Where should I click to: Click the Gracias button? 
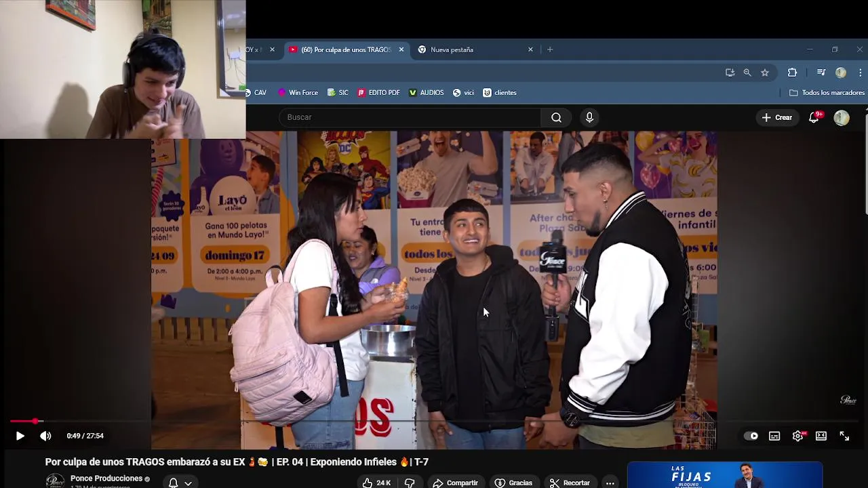click(x=513, y=483)
